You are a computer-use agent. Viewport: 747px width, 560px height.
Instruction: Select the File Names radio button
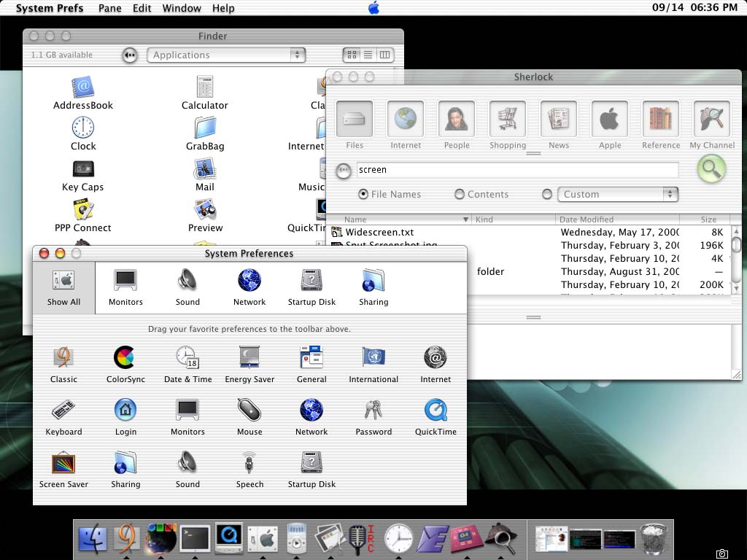tap(363, 195)
